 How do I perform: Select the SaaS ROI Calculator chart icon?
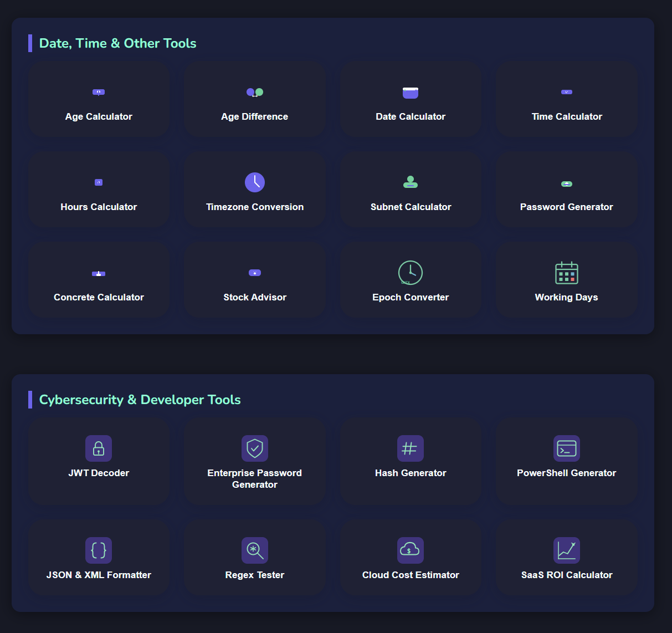click(566, 550)
